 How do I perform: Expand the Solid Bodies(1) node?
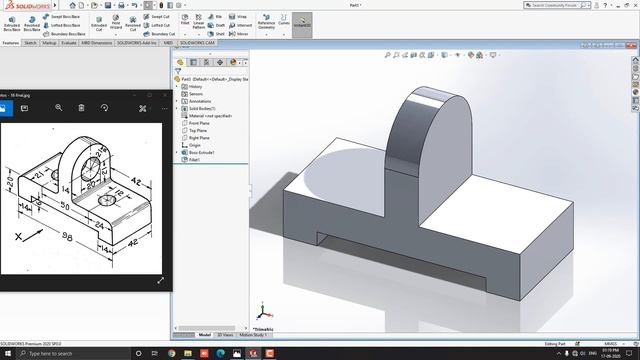[x=177, y=109]
